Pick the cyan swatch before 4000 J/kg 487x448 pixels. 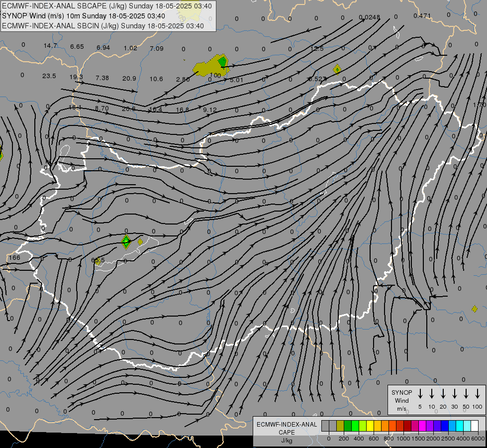coord(459,426)
